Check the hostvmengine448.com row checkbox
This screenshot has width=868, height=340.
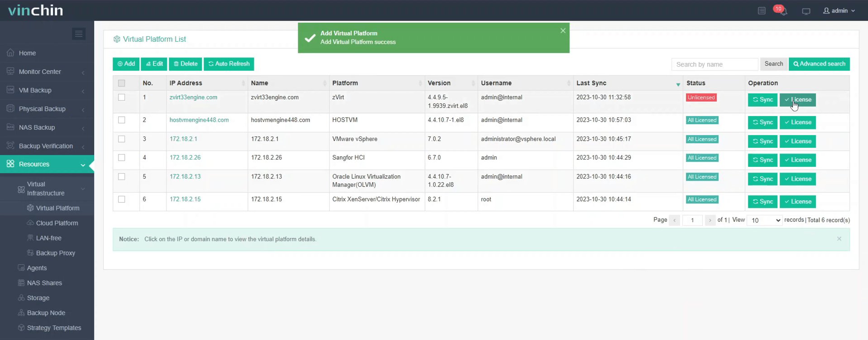pos(121,120)
